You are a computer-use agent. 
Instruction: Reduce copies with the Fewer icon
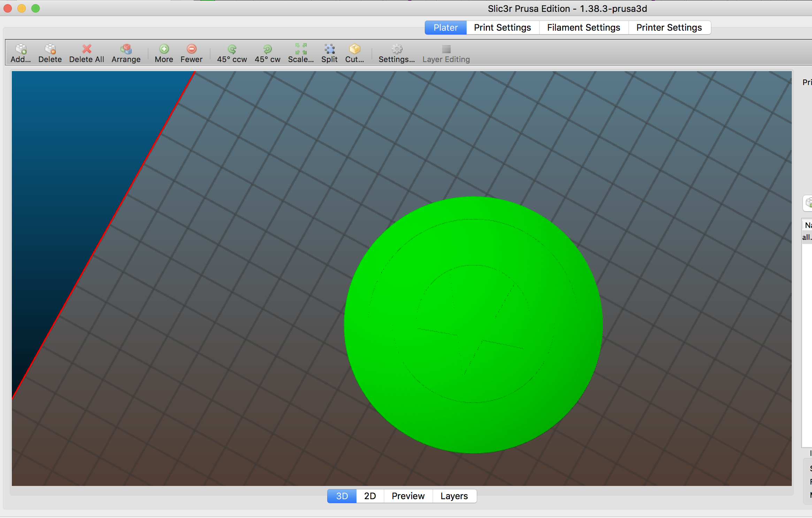coord(191,53)
